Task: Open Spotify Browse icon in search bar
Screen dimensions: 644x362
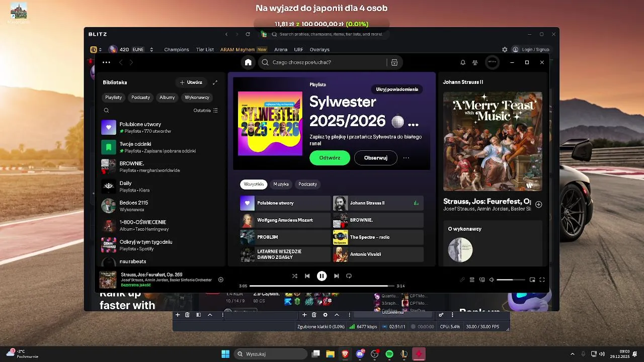Action: point(394,62)
